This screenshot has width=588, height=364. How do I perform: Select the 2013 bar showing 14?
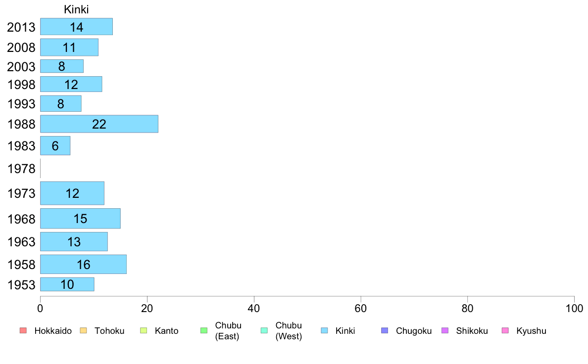coord(77,27)
